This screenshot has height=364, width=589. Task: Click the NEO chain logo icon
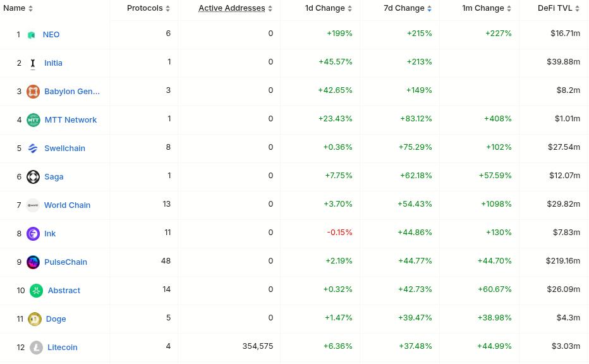32,35
